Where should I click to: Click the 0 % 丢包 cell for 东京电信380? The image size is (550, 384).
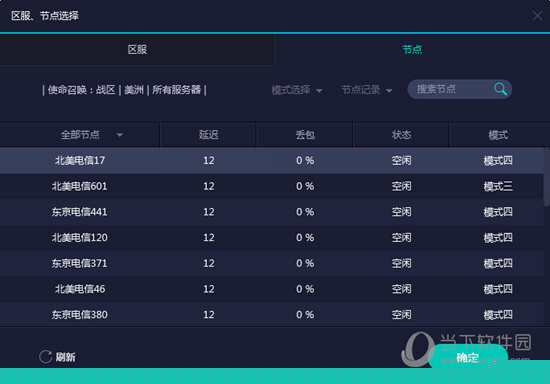pyautogui.click(x=305, y=315)
